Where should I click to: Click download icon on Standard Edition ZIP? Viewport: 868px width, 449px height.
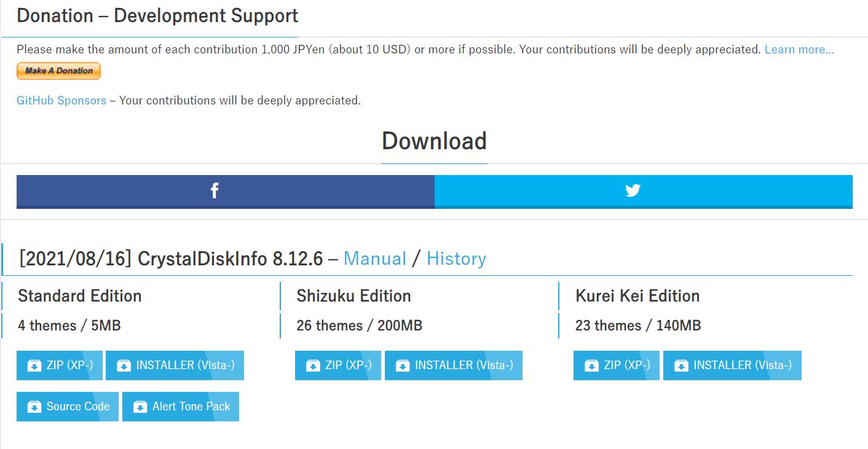tap(34, 366)
